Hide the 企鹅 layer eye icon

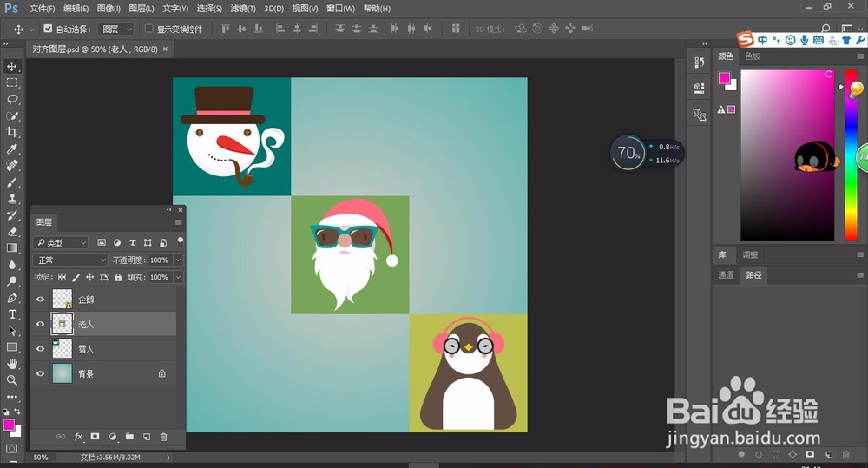[41, 299]
